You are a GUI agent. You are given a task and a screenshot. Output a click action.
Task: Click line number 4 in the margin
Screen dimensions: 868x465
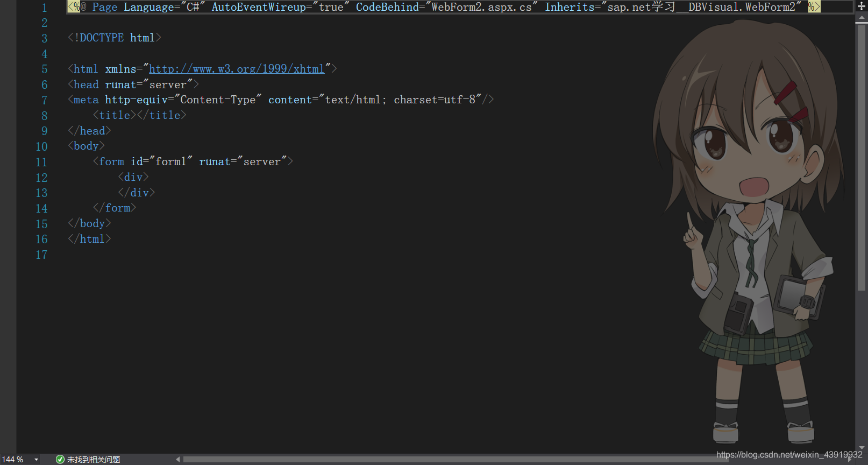[x=44, y=54]
